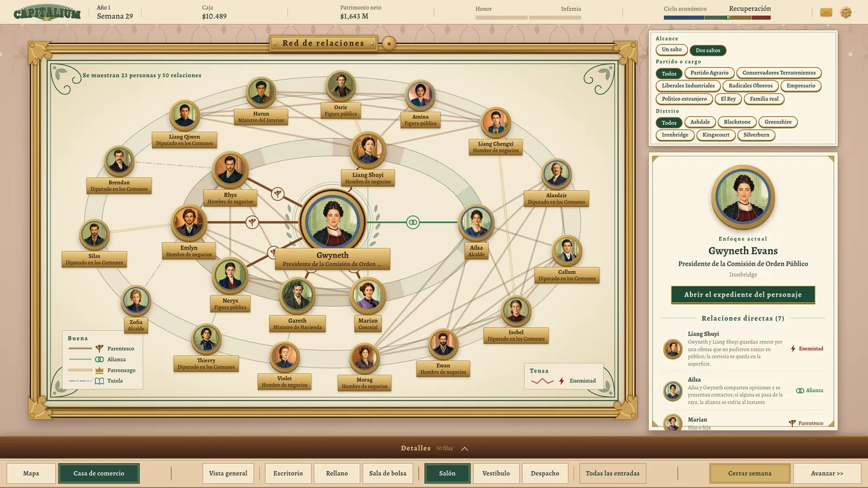Switch to the Mapa tab
Screen dimensions: 868x488
[x=31, y=473]
